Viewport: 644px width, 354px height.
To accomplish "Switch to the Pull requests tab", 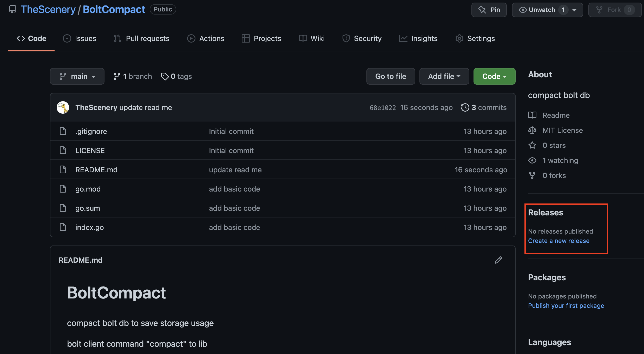I will coord(142,38).
